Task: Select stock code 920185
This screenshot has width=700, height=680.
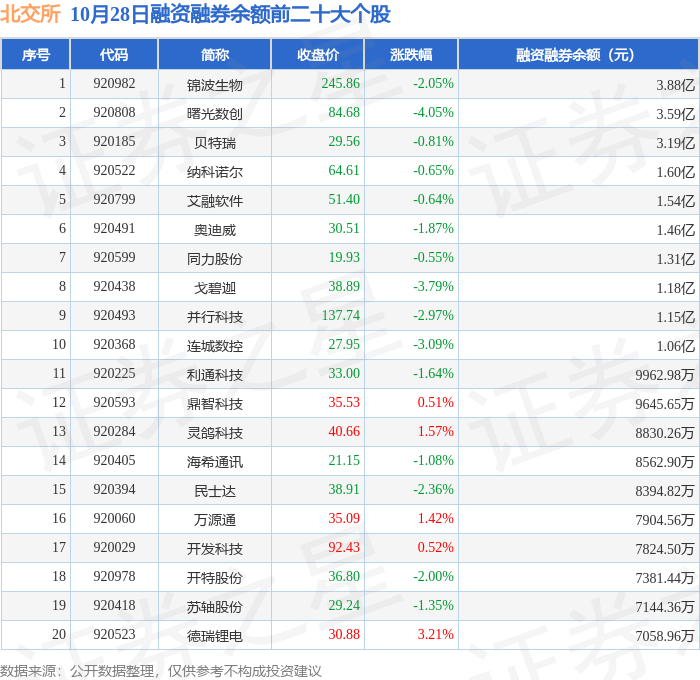Action: coord(114,142)
